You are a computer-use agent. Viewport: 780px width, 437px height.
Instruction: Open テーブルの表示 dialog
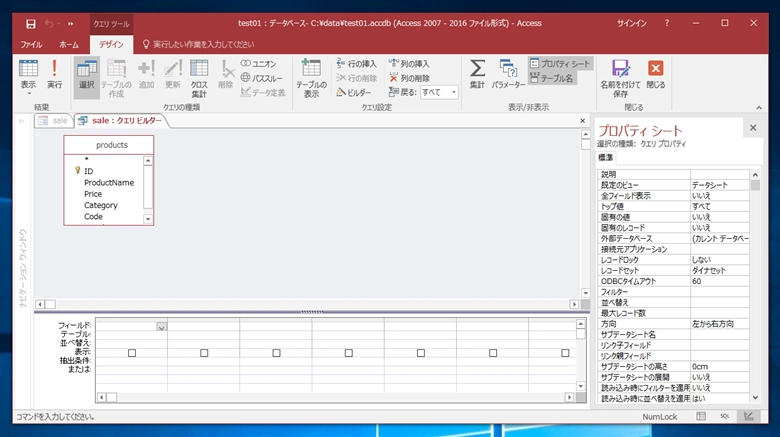(311, 79)
